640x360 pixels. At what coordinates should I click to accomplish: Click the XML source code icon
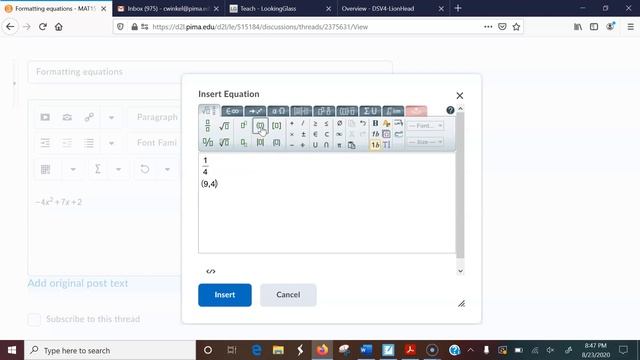[211, 271]
